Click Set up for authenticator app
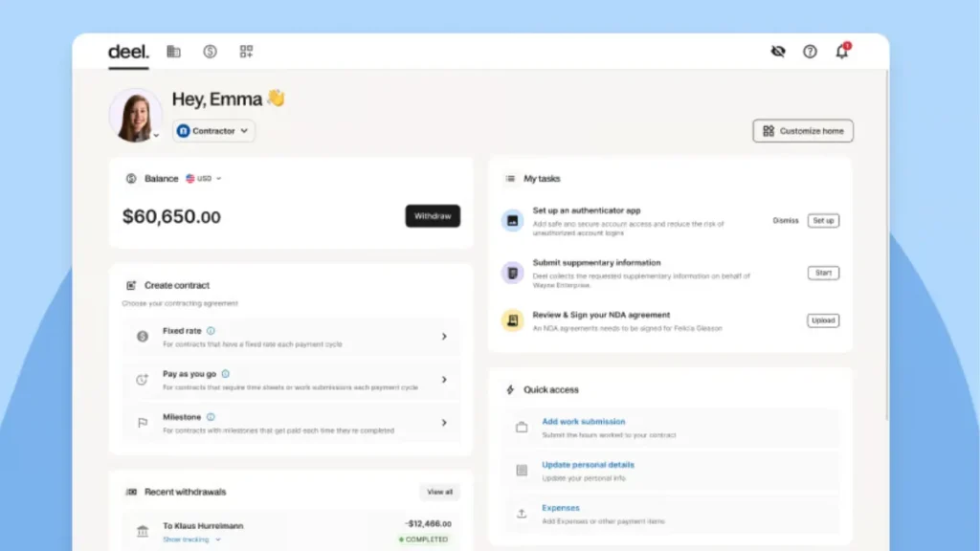 pyautogui.click(x=823, y=221)
